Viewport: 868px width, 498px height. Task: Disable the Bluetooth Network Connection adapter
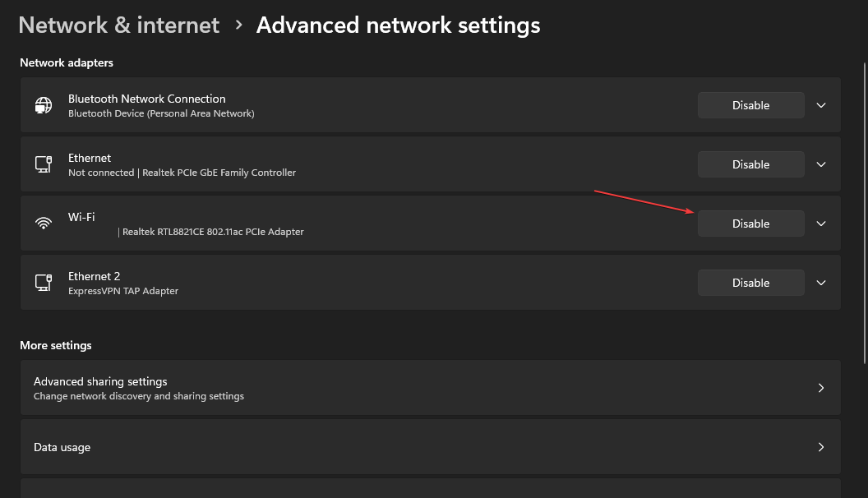[x=750, y=105]
